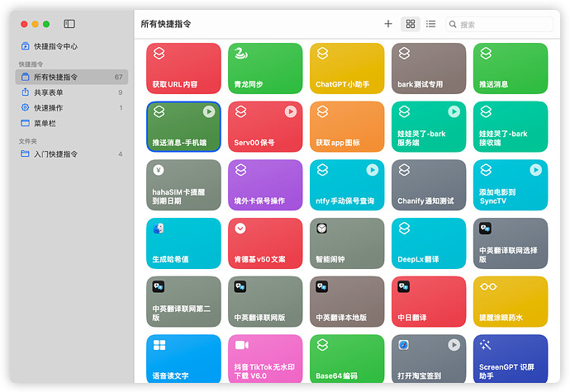Click the 青龙同步 dragon icon
This screenshot has width=570, height=392.
tap(240, 53)
